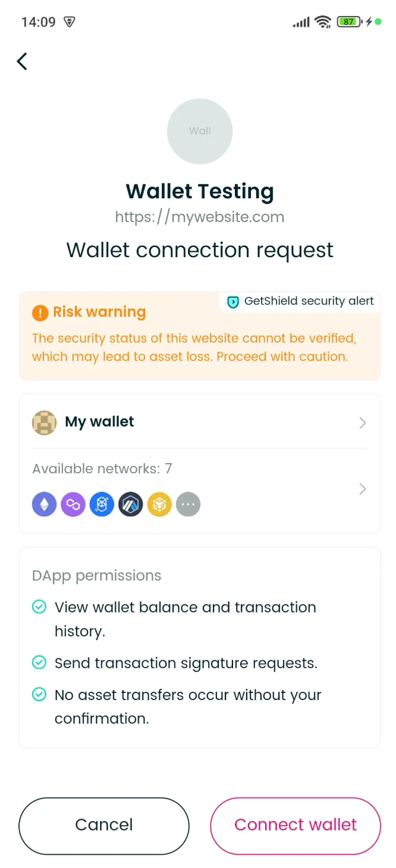Image resolution: width=396 pixels, height=868 pixels.
Task: Select the Arbitrum network icon
Action: (130, 504)
